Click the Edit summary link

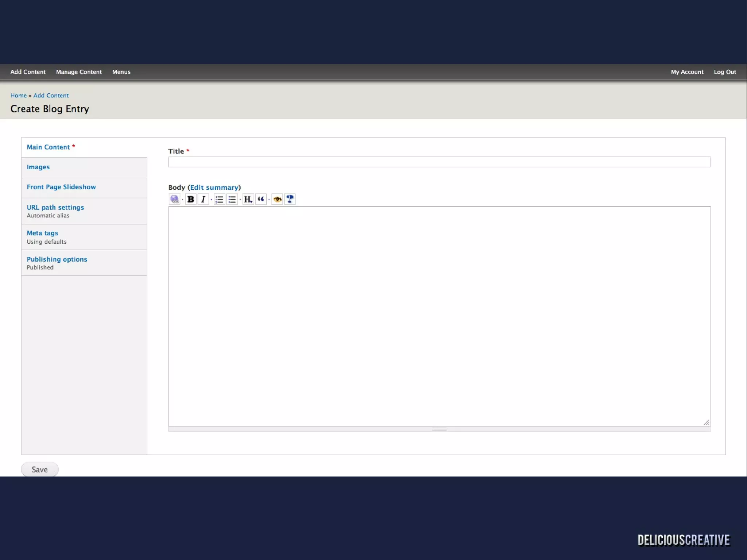[x=214, y=188]
